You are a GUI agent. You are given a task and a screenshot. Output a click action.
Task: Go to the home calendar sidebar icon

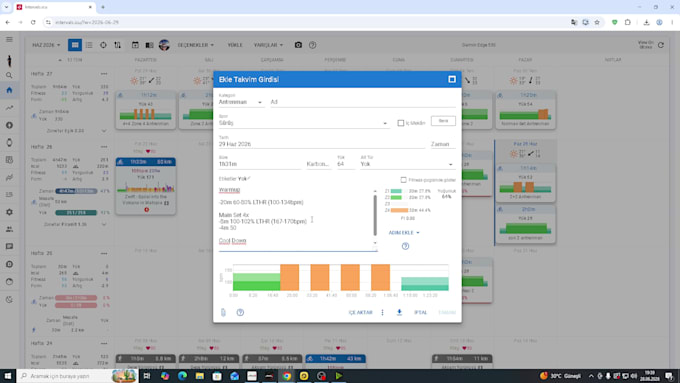click(9, 90)
